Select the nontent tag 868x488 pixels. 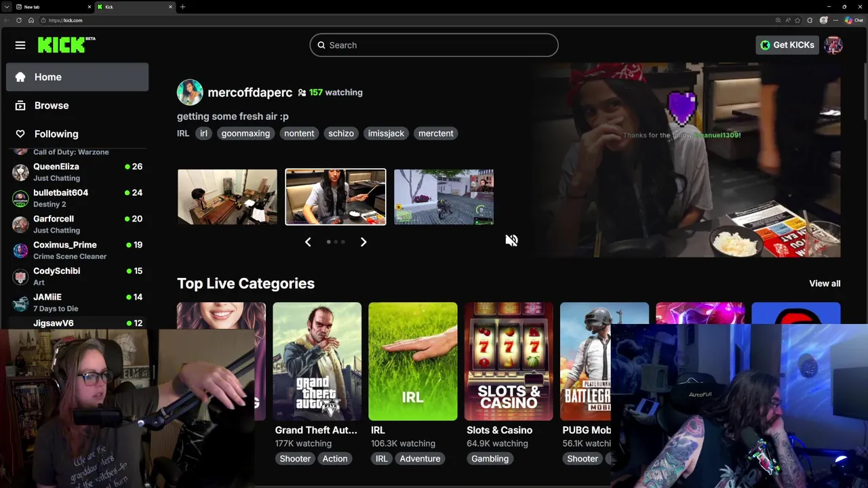click(x=299, y=134)
